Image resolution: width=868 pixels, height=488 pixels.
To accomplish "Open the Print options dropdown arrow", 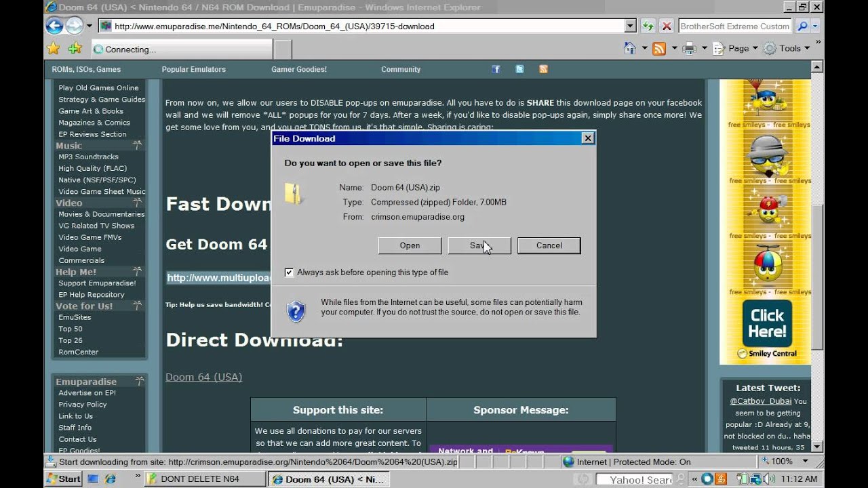I will [x=704, y=48].
